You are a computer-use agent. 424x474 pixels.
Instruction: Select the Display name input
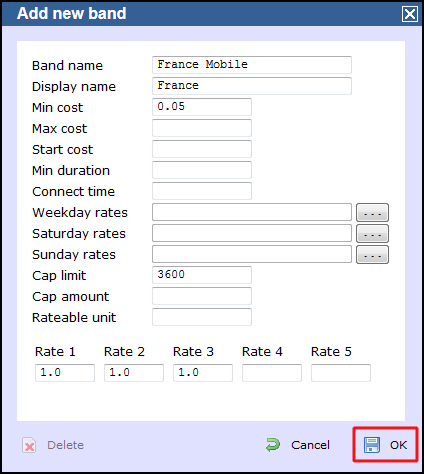tap(252, 86)
